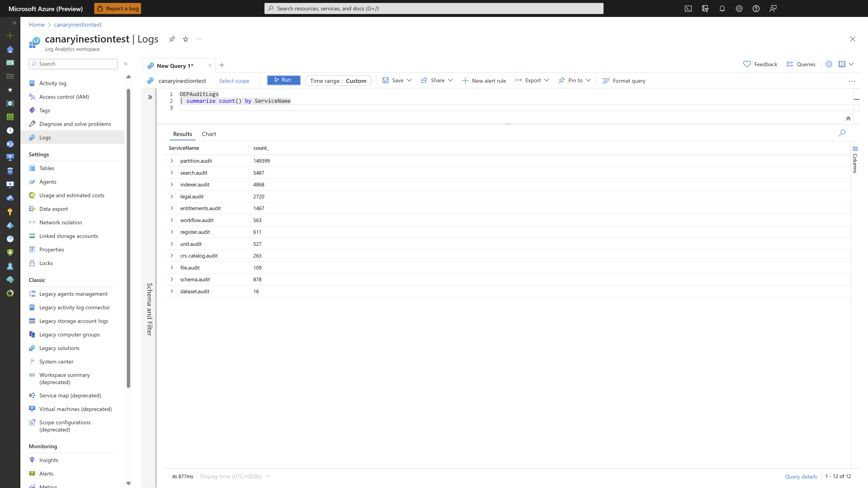
Task: Open the Directory and subscription filter
Action: (x=705, y=8)
